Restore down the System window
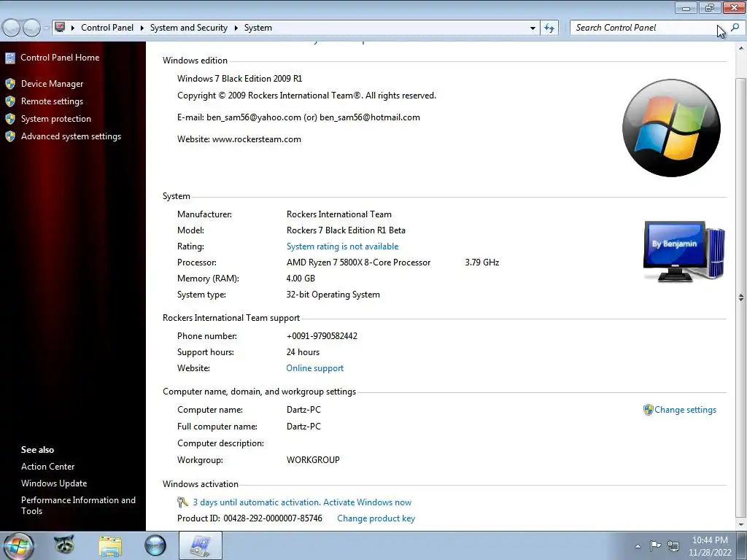Image resolution: width=747 pixels, height=560 pixels. (710, 7)
